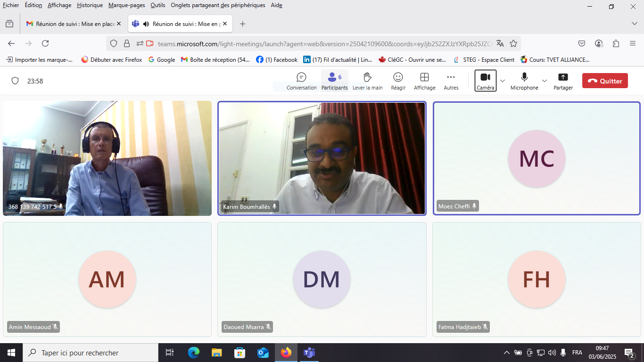644x362 pixels.
Task: Open the LinkedIn Fil d'actualité bookmark
Action: [338, 60]
